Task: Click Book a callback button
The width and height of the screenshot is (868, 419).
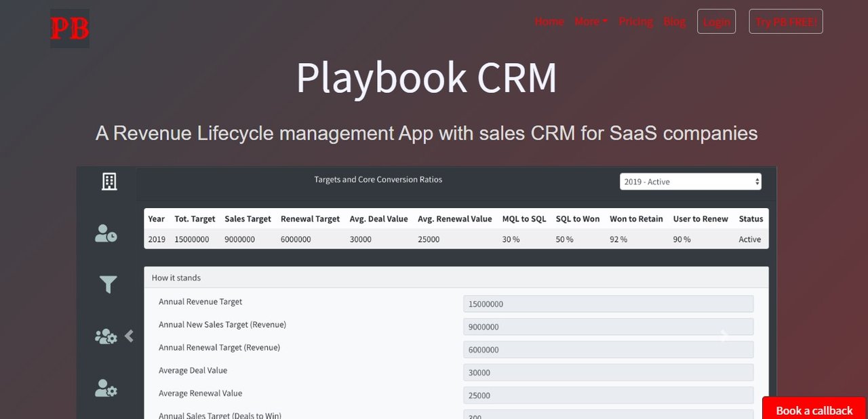Action: (x=814, y=409)
